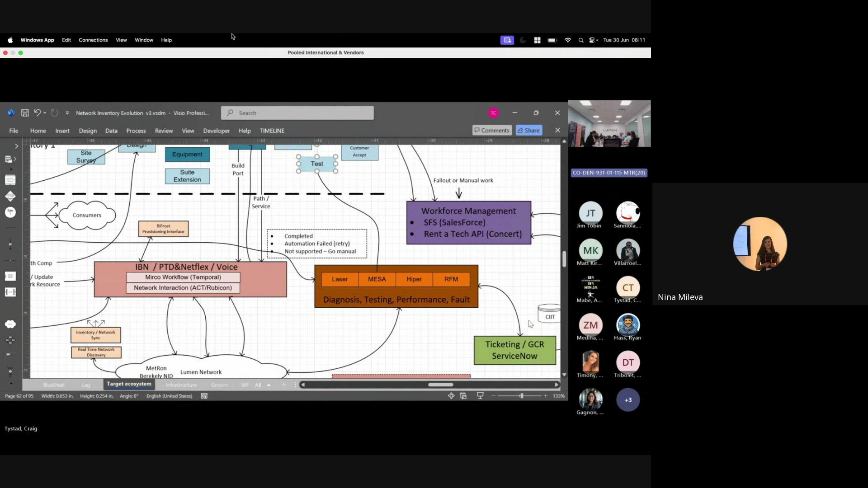Image resolution: width=868 pixels, height=488 pixels.
Task: Click the Redo icon in quick access toolbar
Action: 54,113
